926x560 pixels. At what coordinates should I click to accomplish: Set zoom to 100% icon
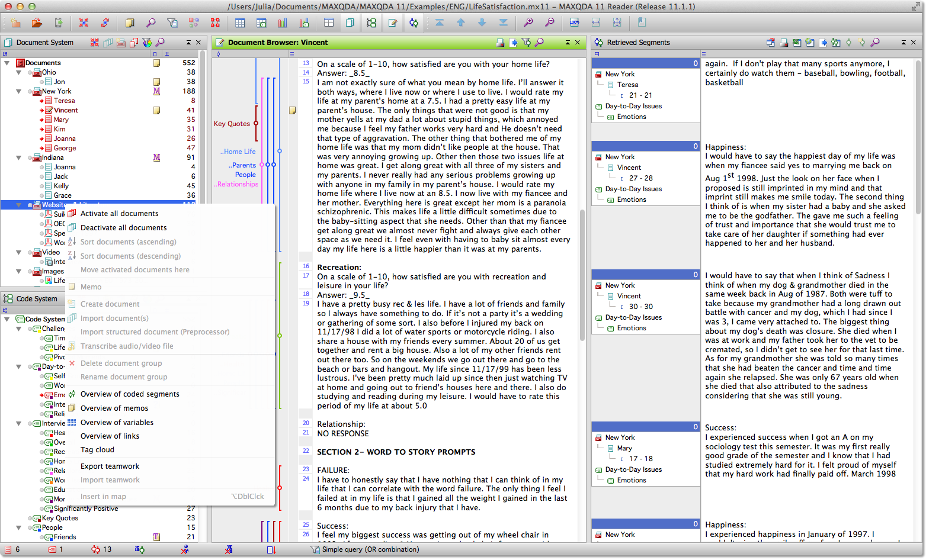tap(575, 22)
